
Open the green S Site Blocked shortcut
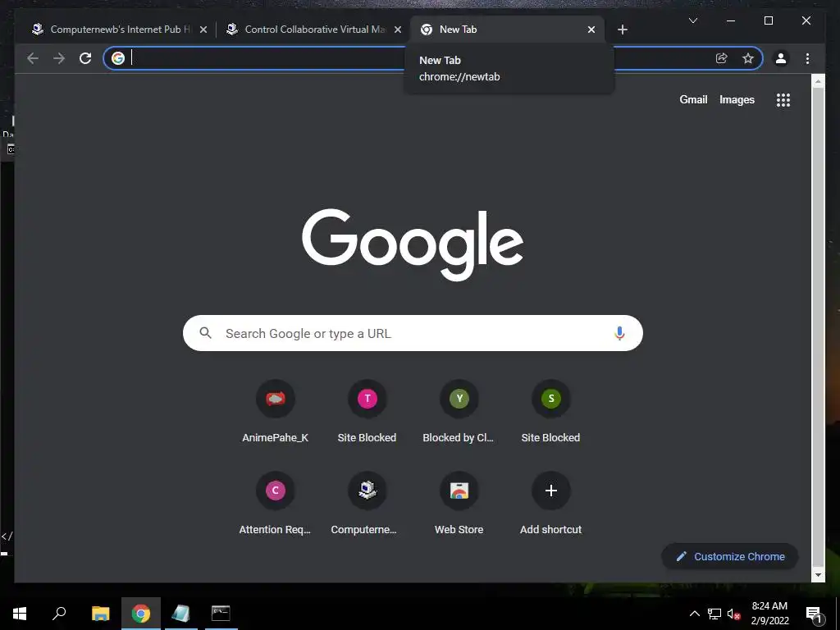coord(550,412)
